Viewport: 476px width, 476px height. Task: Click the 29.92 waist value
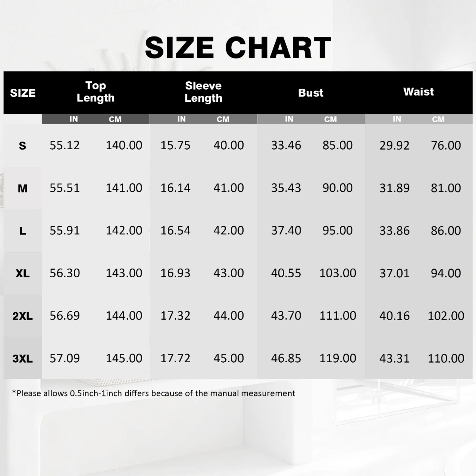394,146
